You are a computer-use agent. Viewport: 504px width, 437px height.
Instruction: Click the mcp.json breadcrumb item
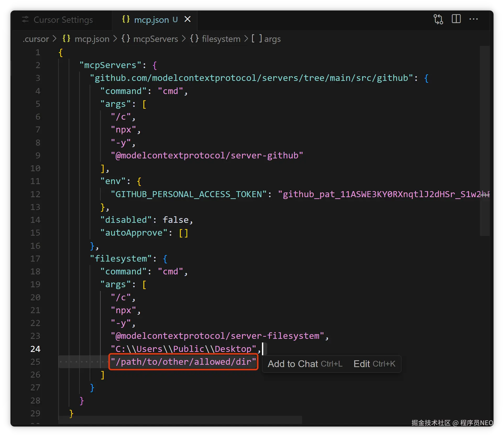(x=92, y=39)
